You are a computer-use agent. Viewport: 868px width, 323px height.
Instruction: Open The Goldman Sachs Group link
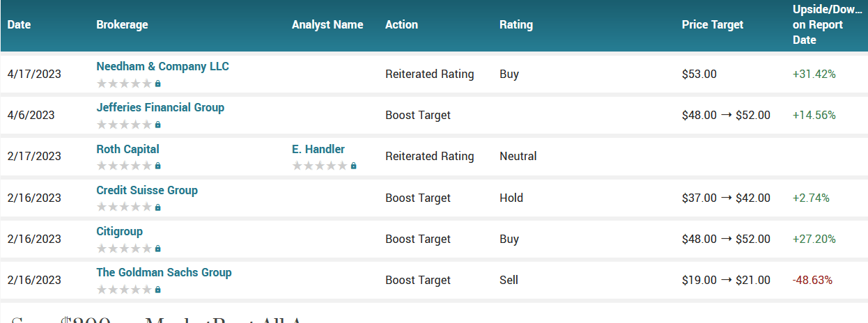[x=164, y=272]
